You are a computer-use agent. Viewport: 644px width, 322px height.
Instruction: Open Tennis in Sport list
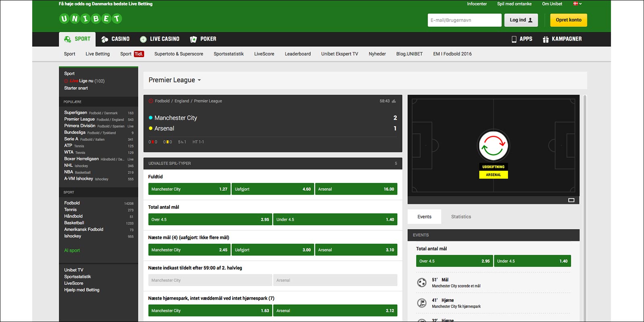[x=70, y=210]
